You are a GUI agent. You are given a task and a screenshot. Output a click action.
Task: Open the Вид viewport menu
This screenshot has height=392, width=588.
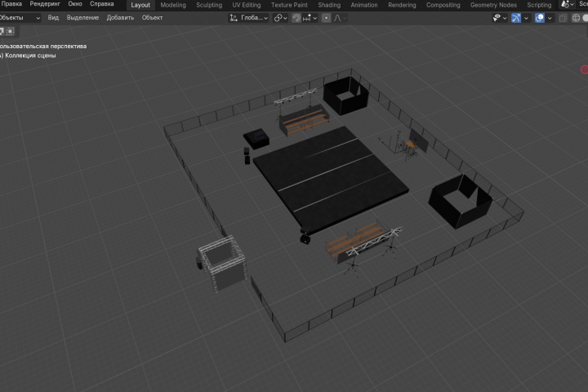(x=53, y=18)
